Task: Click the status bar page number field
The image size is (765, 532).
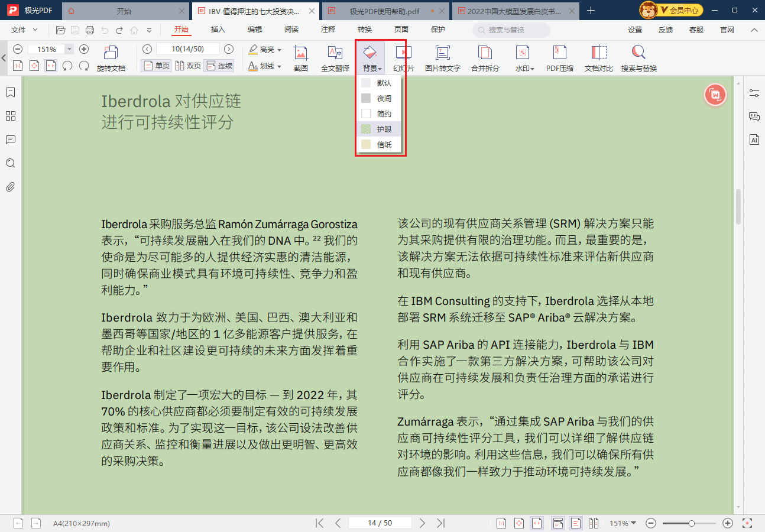Action: pyautogui.click(x=380, y=523)
